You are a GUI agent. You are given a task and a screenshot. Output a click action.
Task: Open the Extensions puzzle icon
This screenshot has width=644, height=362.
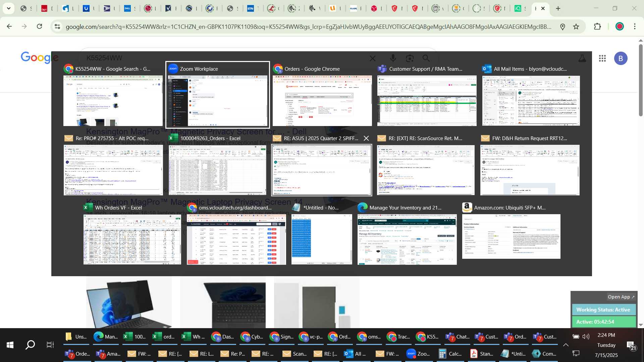597,26
